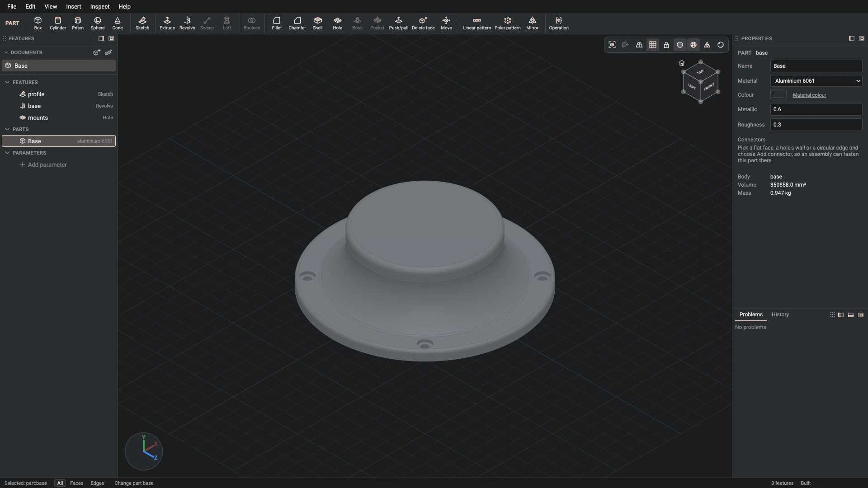Open the Material dropdown
This screenshot has height=488, width=868.
pyautogui.click(x=816, y=81)
